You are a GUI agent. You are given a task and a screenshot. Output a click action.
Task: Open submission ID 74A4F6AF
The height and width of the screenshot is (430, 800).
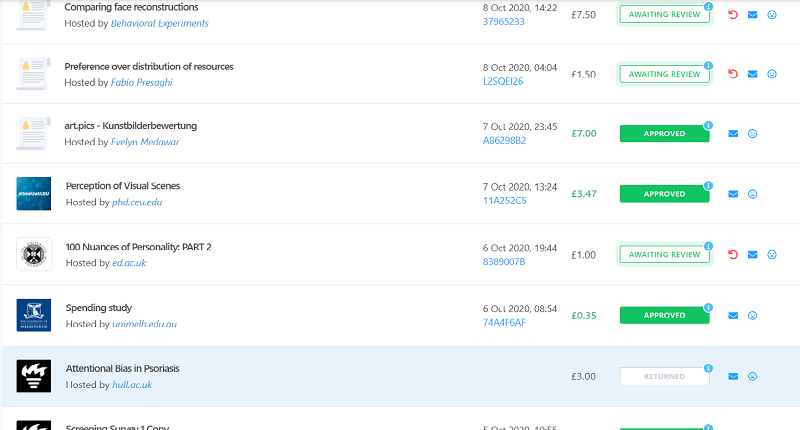(504, 322)
